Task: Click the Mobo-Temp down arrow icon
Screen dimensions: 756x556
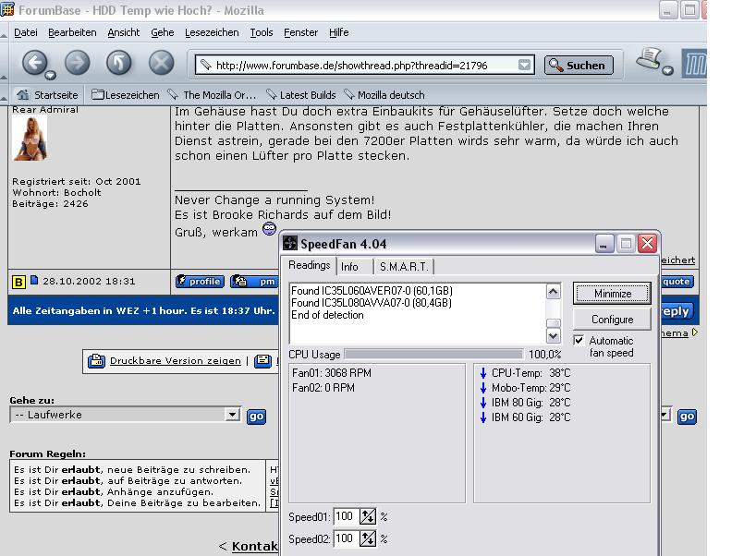Action: 483,388
